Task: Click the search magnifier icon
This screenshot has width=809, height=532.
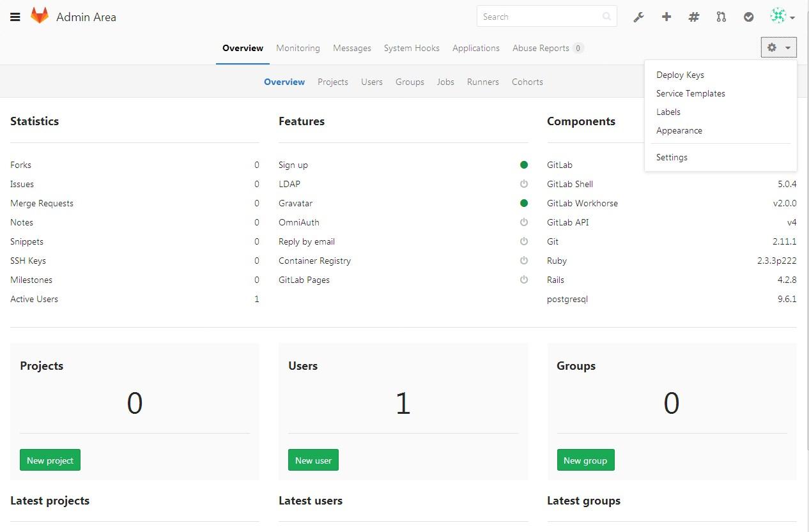Action: (x=607, y=17)
